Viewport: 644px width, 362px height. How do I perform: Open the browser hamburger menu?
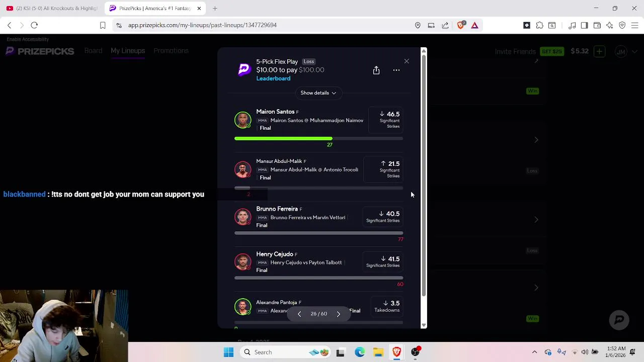(x=634, y=25)
